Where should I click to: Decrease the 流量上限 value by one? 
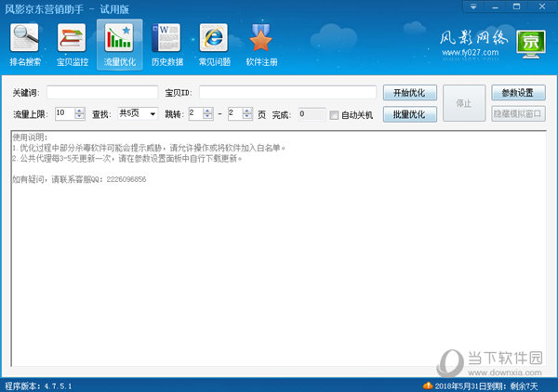coord(80,116)
